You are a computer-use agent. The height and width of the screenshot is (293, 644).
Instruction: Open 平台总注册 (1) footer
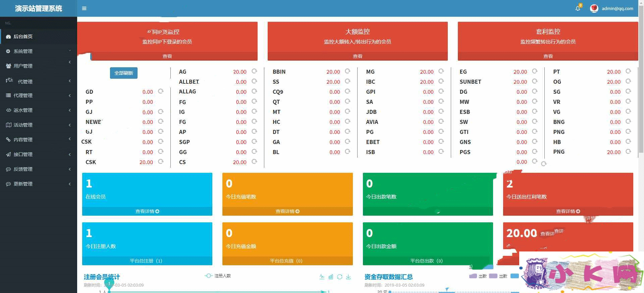click(x=147, y=261)
